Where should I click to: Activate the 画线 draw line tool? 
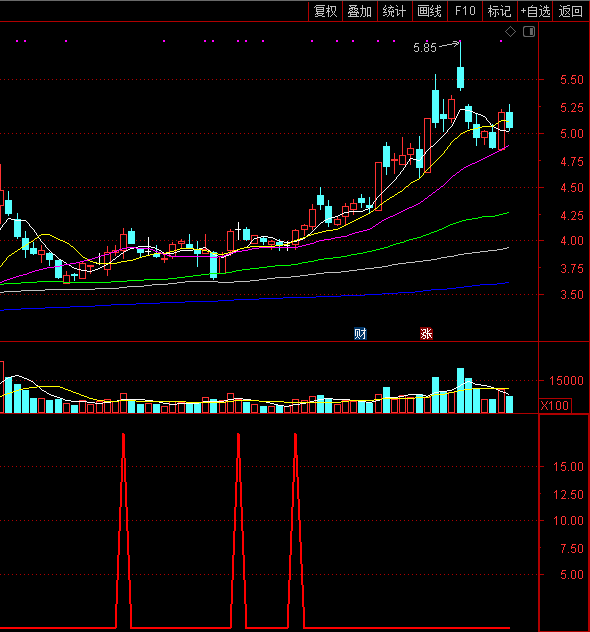(429, 11)
